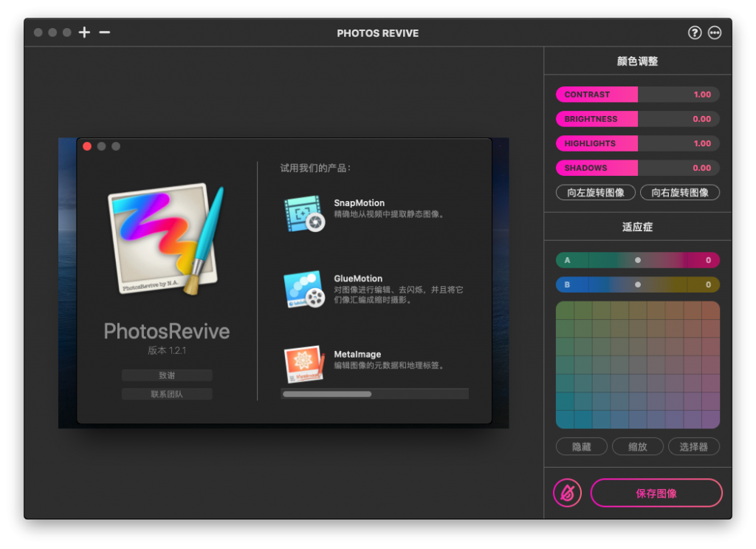Adjust the SHADOWS slider

coord(637,168)
